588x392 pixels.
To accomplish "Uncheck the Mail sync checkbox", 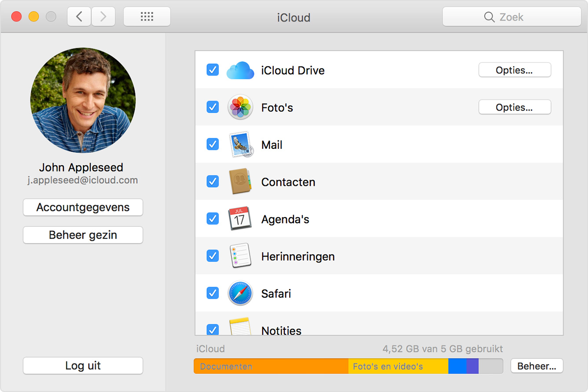I will tap(213, 144).
